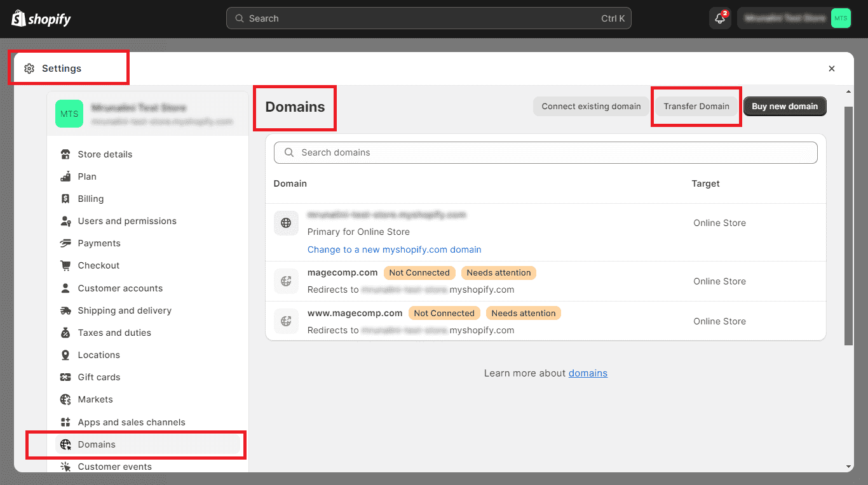The image size is (868, 485).
Task: Click the Gift cards icon
Action: coord(65,377)
